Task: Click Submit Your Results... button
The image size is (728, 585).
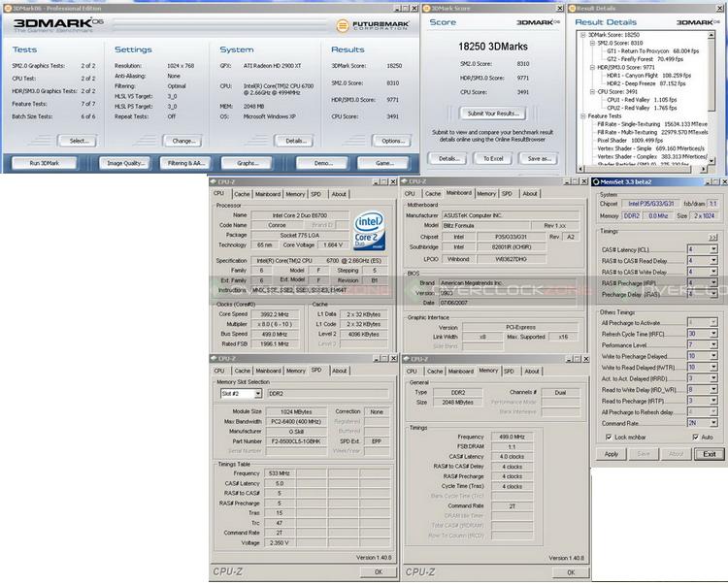Action: 492,114
